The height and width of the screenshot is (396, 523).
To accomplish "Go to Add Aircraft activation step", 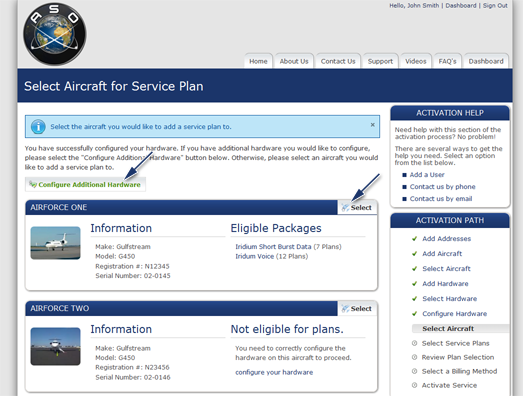I will click(442, 254).
